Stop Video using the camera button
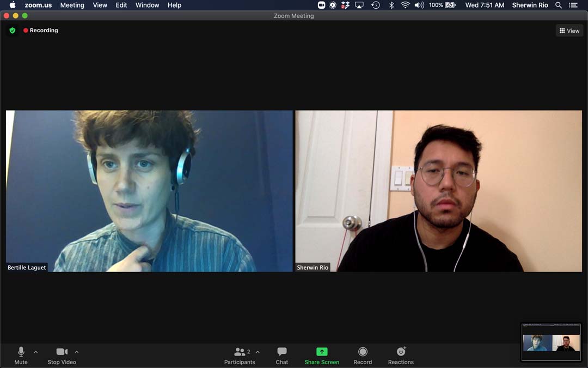 click(62, 355)
